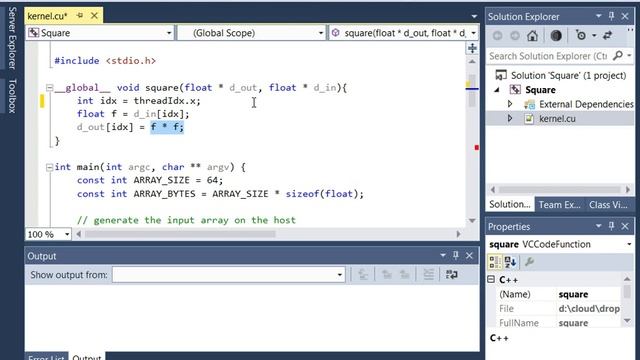
Task: Click the editor horizontal scrollbar thumb
Action: pyautogui.click(x=180, y=234)
